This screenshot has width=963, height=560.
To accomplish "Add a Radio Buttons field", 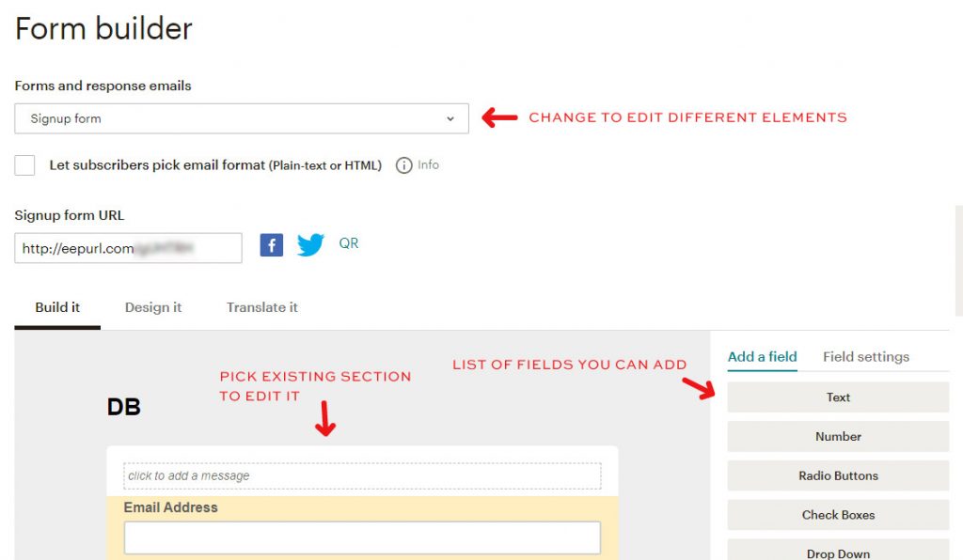I will (838, 476).
